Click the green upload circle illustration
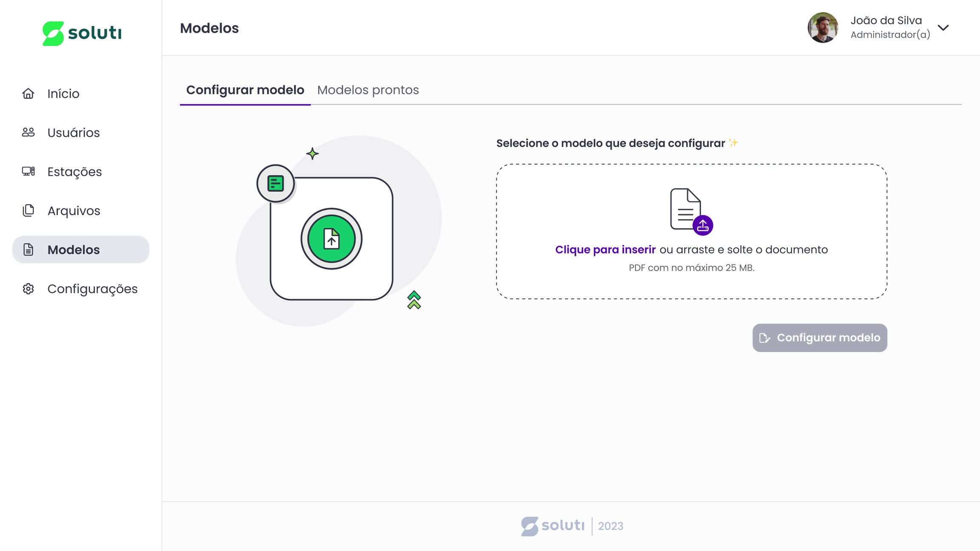Viewport: 980px width, 551px height. (331, 239)
